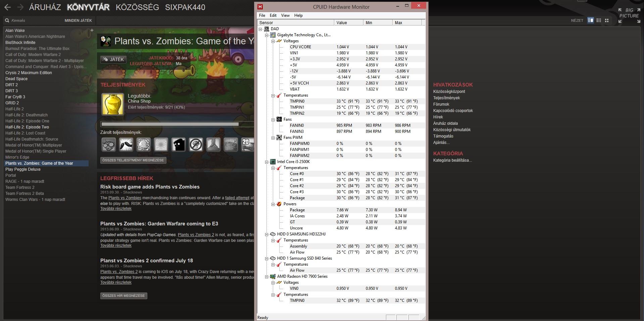Screen dimensions: 644x321
Task: Click the achievements progress bar
Action: point(177,124)
